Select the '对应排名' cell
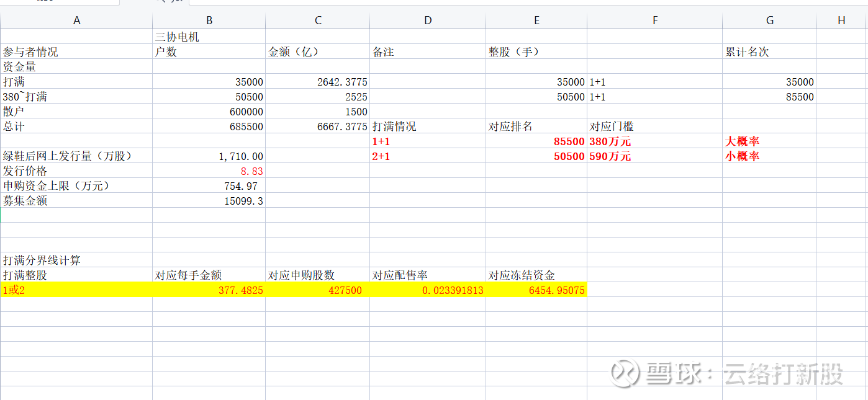 click(536, 126)
